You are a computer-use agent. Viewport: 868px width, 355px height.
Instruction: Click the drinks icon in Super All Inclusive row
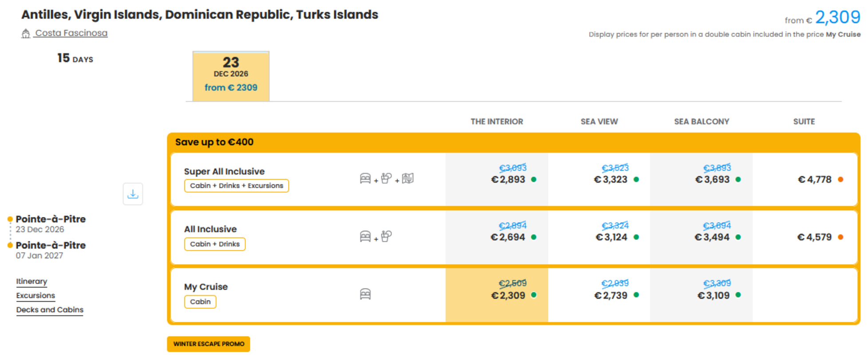click(x=387, y=178)
